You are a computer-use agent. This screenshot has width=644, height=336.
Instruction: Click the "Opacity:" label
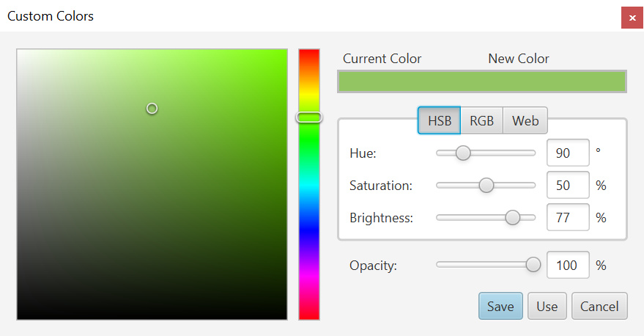(373, 266)
